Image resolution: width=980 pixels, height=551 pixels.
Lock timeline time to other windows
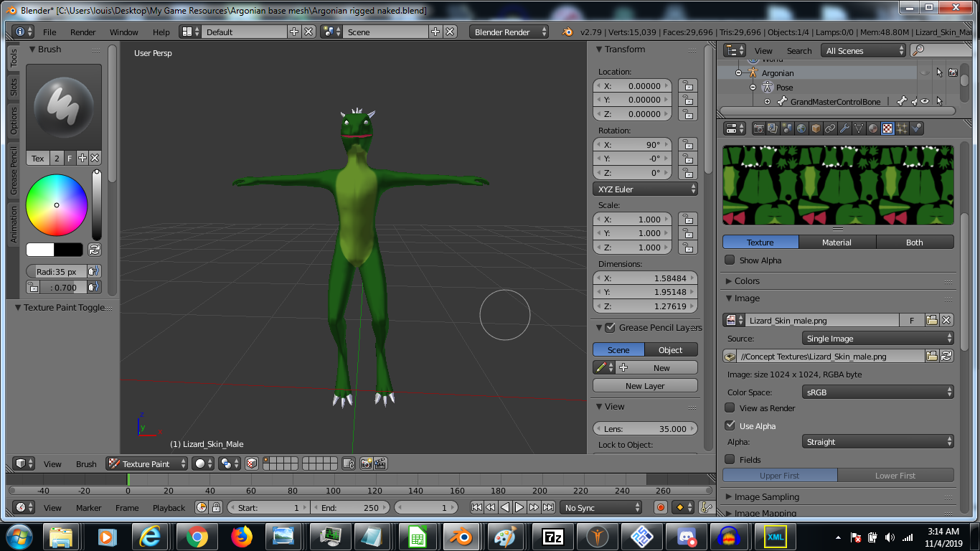tap(216, 507)
